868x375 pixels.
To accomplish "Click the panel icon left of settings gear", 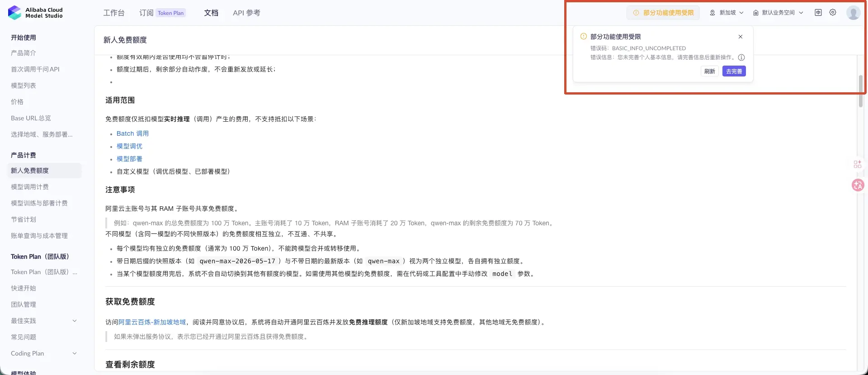I will click(x=818, y=13).
